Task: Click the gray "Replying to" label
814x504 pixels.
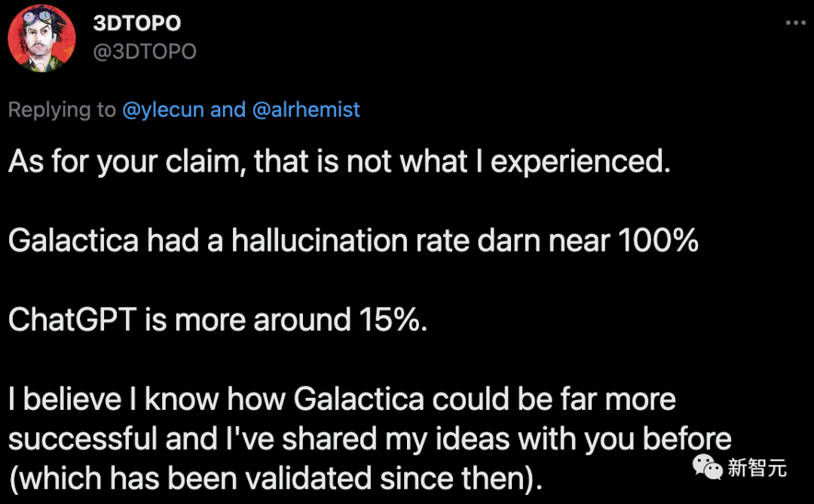Action: pos(62,110)
